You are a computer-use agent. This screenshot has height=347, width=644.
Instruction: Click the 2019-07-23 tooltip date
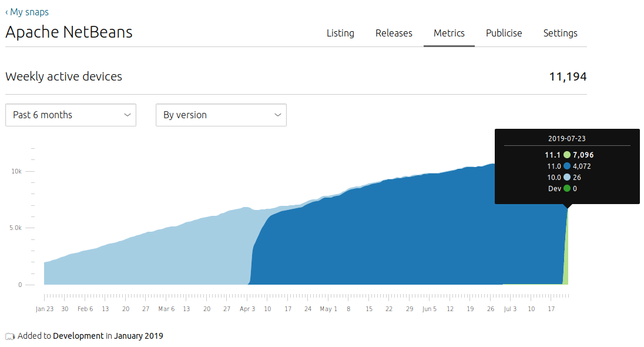[x=567, y=139]
